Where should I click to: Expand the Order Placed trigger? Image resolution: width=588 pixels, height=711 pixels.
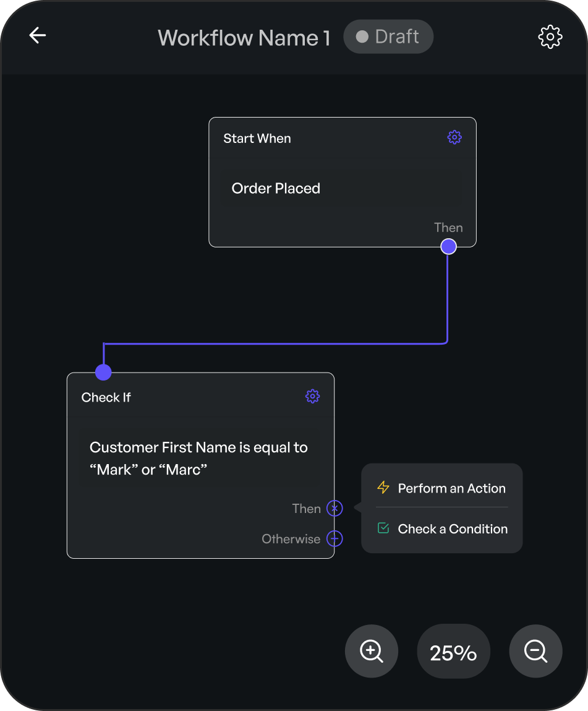[276, 188]
